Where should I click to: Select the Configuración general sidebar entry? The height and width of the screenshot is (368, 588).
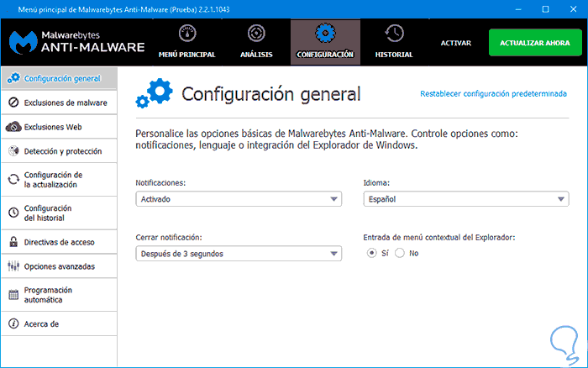tap(60, 78)
